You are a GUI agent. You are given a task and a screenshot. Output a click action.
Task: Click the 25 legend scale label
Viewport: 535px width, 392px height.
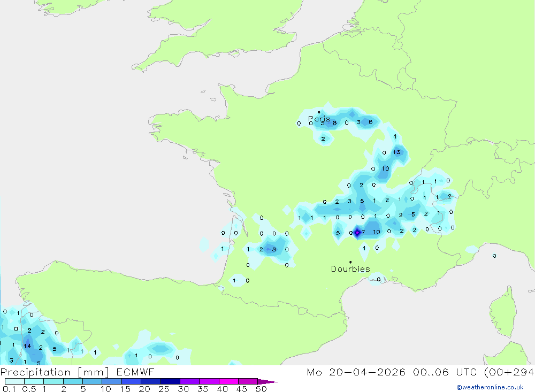pyautogui.click(x=164, y=389)
